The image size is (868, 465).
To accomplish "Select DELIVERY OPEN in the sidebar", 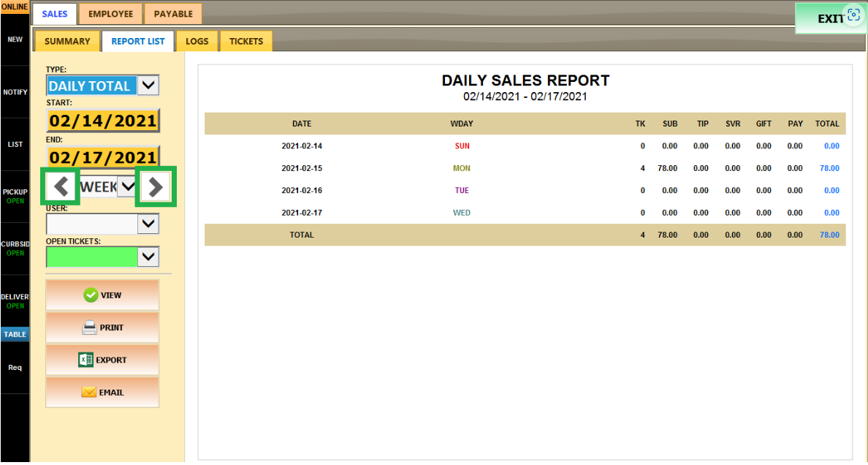I will tap(15, 301).
